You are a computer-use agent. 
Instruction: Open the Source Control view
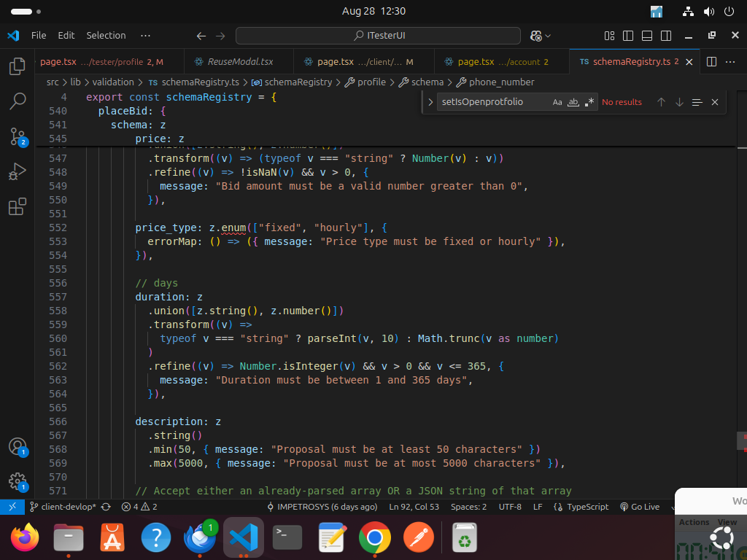point(18,136)
